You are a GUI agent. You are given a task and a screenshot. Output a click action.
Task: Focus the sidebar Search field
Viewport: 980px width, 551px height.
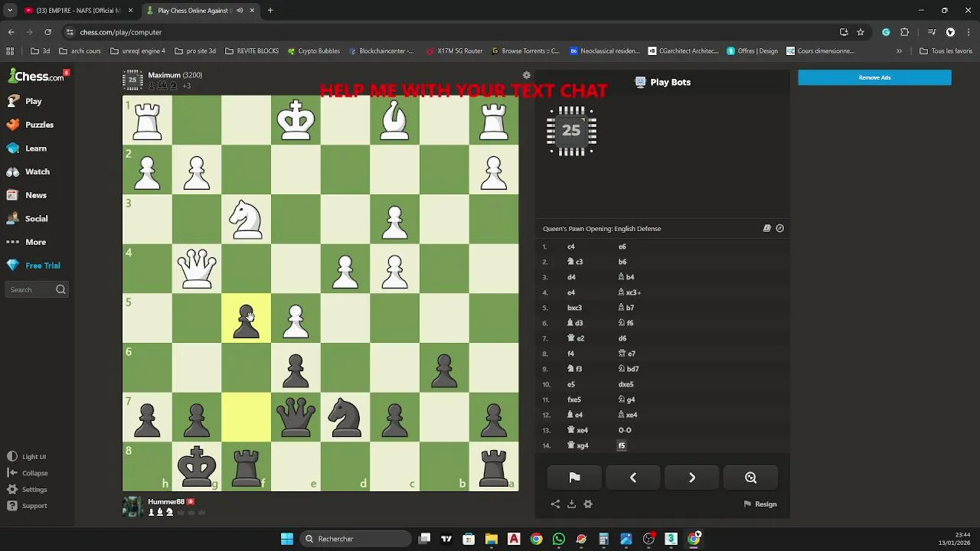coord(38,290)
